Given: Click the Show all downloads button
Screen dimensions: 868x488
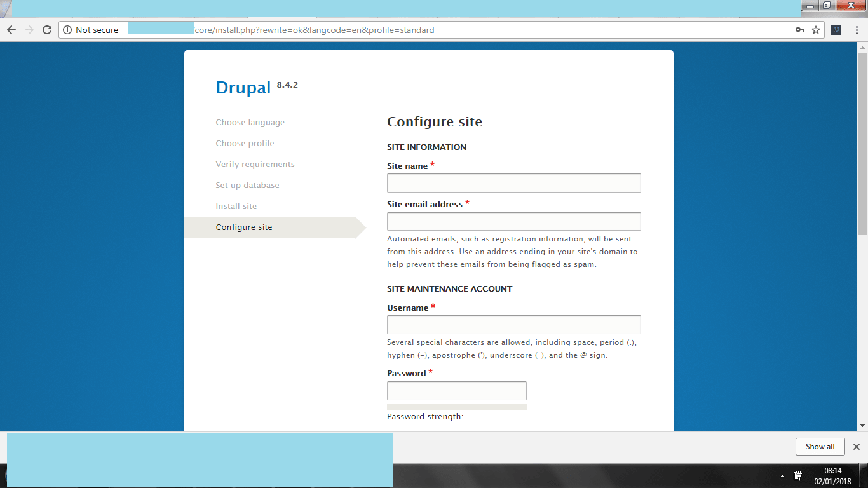Looking at the screenshot, I should coord(820,447).
